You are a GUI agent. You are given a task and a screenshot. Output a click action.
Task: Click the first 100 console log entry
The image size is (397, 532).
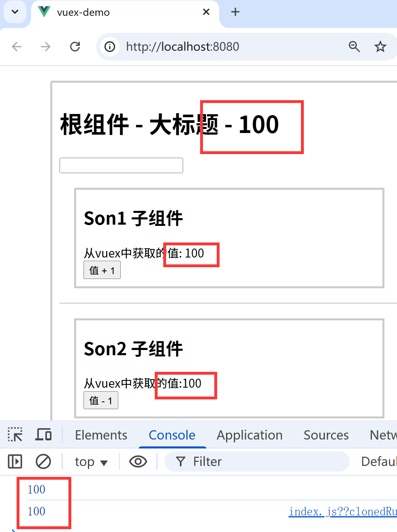[x=36, y=489]
